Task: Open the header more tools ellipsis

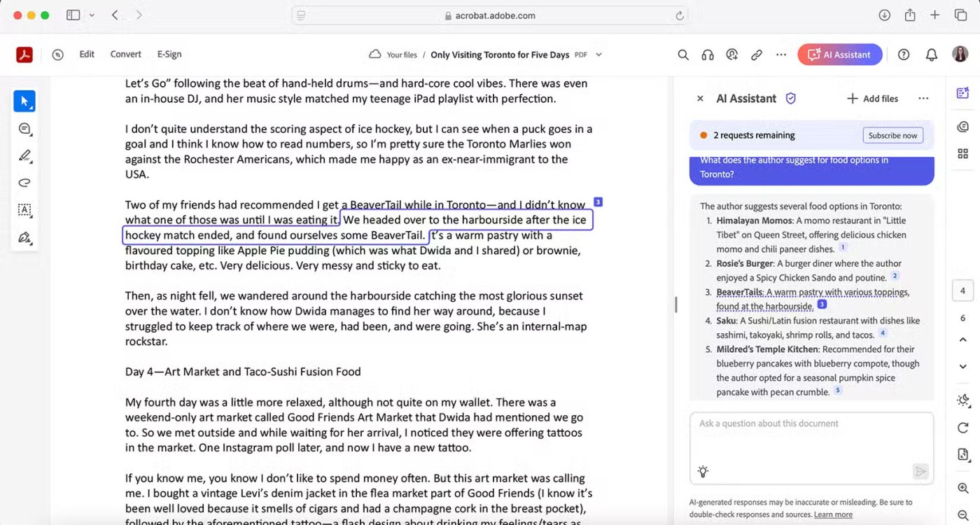Action: (780, 55)
